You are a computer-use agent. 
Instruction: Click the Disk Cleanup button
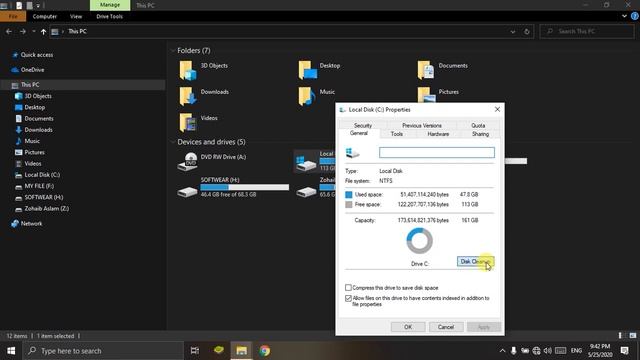pos(476,262)
